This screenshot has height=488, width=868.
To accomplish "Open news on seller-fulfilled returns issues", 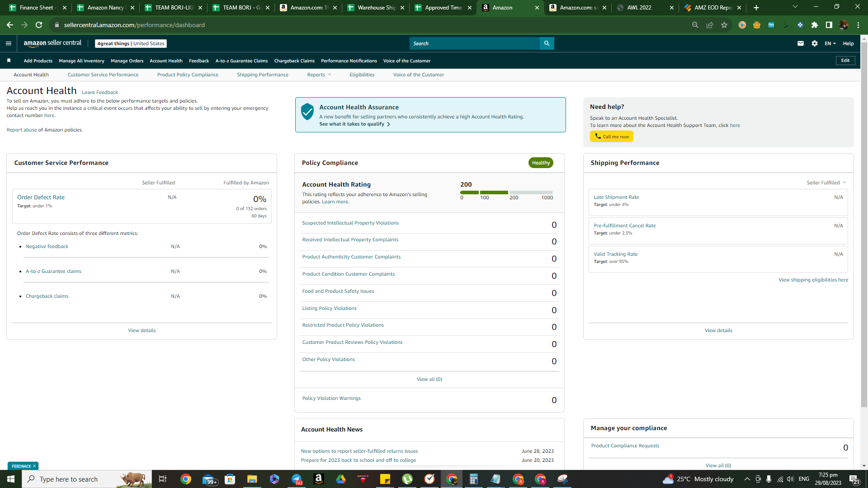I will pyautogui.click(x=359, y=451).
